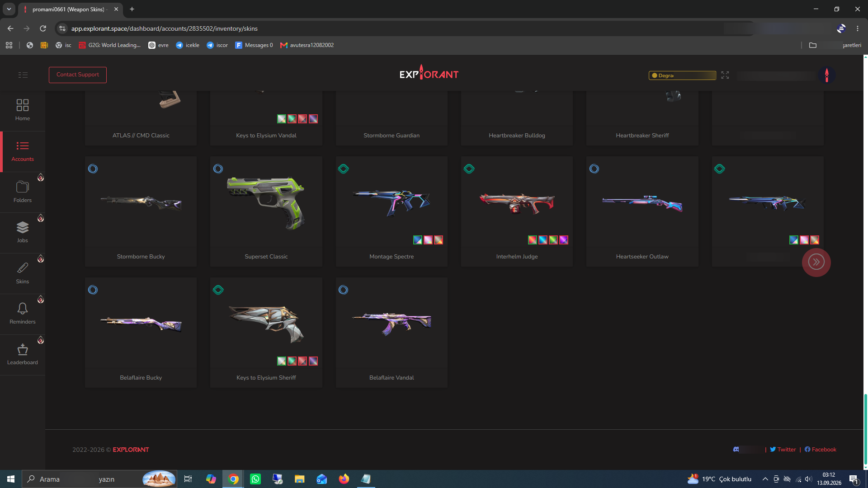Open Firefox from the taskbar

pos(344,479)
